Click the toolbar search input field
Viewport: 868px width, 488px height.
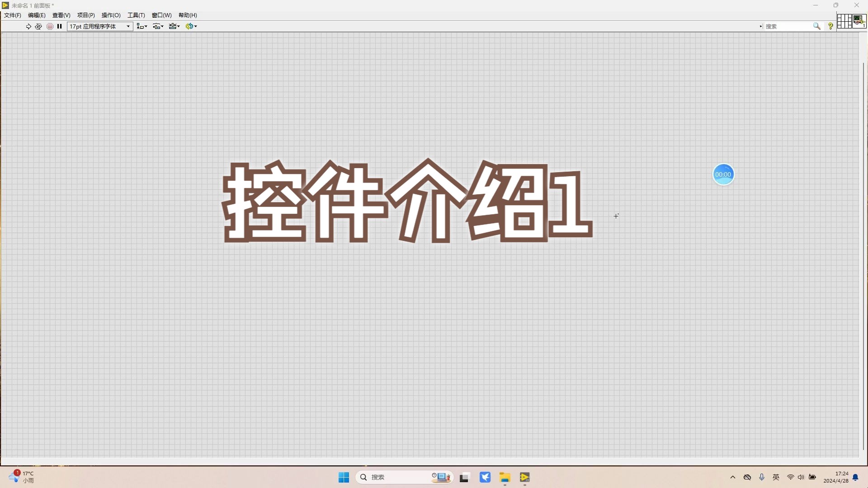coord(788,26)
